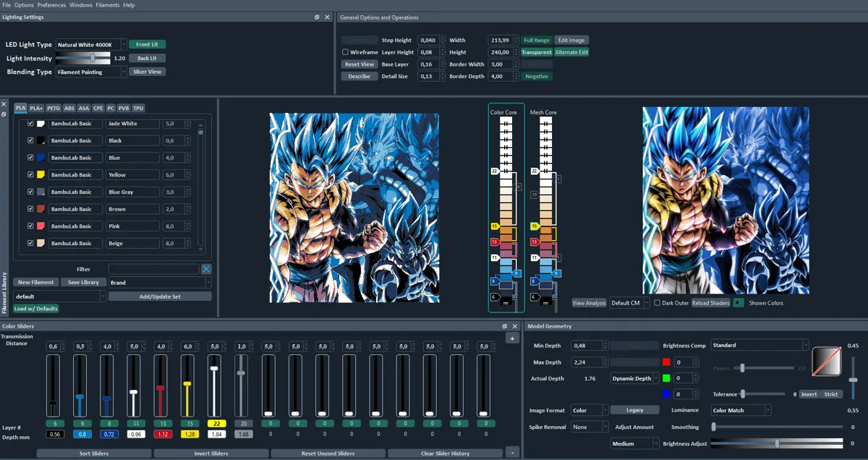Select red marker 13 in Color Core

495,242
